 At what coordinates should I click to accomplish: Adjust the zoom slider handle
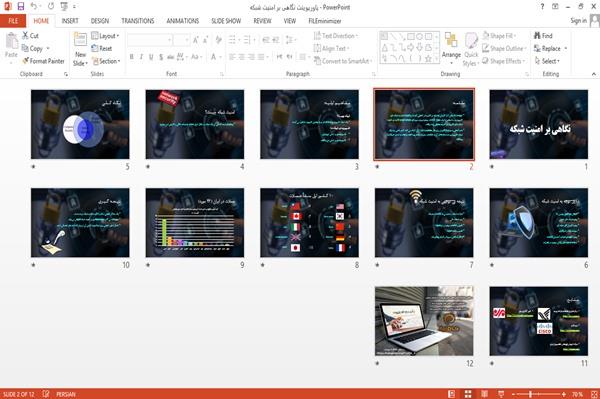[x=530, y=394]
